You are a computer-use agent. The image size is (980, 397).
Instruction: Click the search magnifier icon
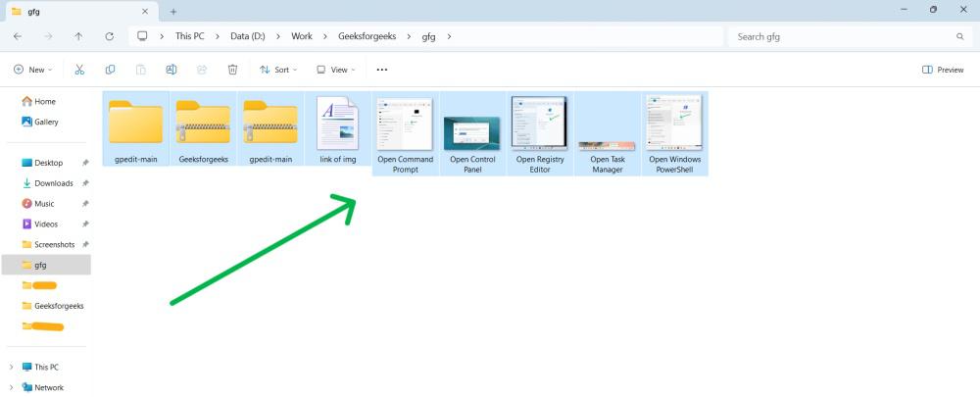(960, 36)
